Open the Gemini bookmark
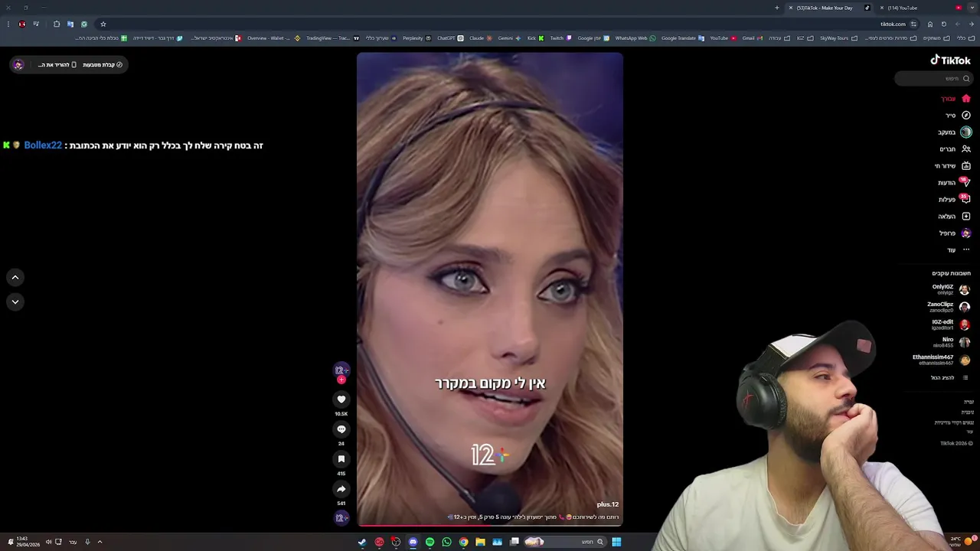This screenshot has height=551, width=980. click(509, 38)
